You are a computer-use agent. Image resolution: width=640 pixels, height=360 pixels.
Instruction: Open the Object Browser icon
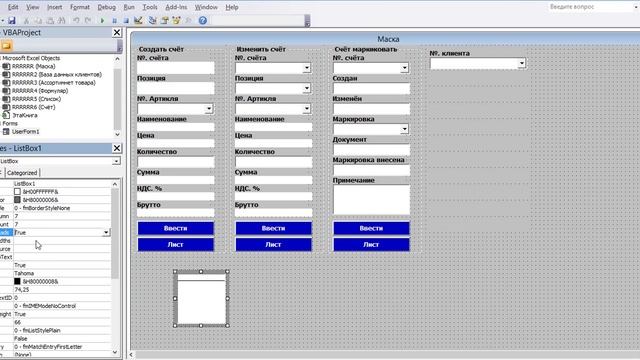click(x=176, y=20)
